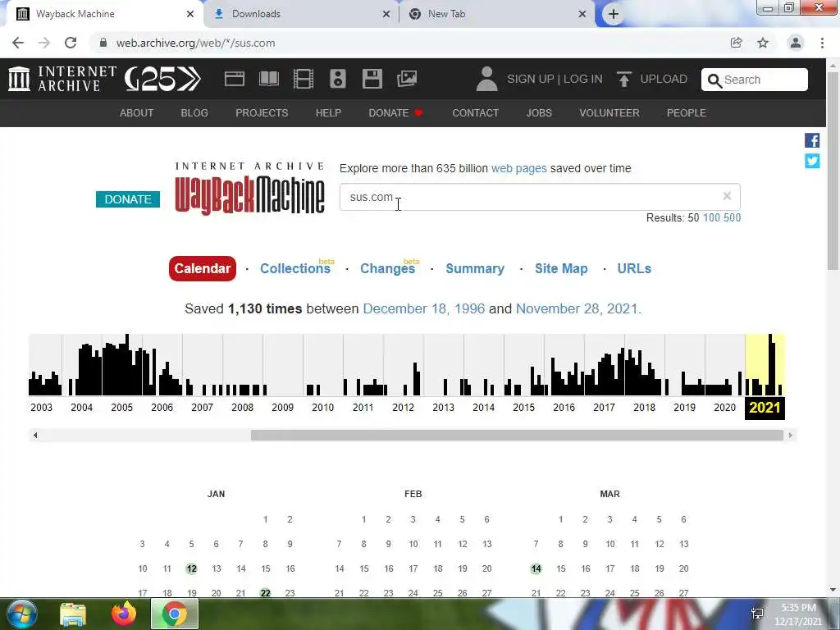Image resolution: width=840 pixels, height=630 pixels.
Task: Click the sus.com URL search field
Action: click(540, 197)
